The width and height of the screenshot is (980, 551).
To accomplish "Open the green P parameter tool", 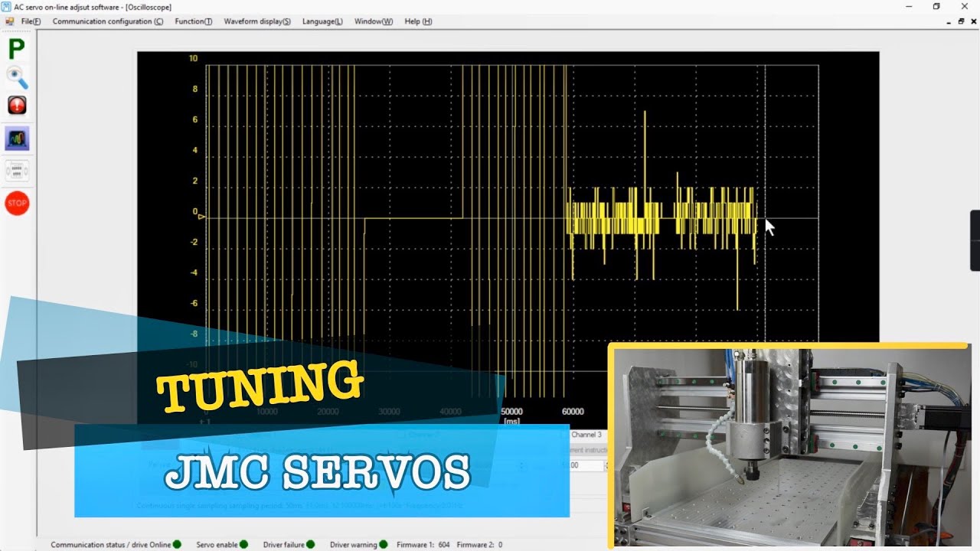I will point(17,50).
